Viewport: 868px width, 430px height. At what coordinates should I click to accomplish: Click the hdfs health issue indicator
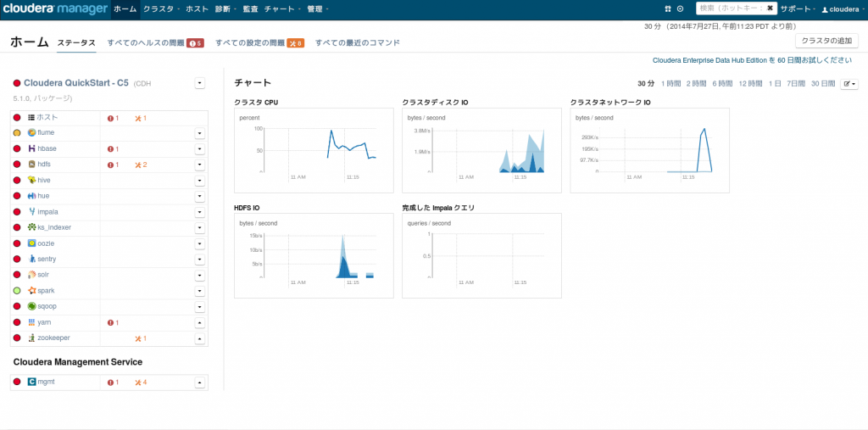113,165
